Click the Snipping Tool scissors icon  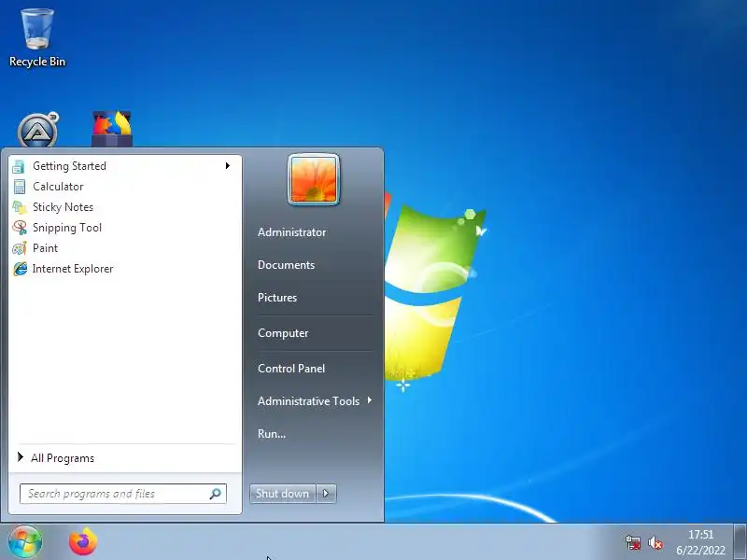(x=20, y=228)
